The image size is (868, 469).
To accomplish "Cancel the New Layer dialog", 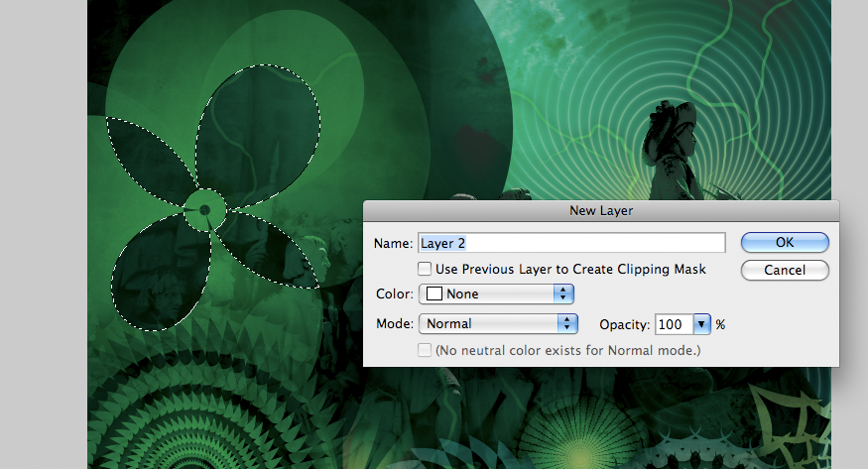I will pos(785,270).
